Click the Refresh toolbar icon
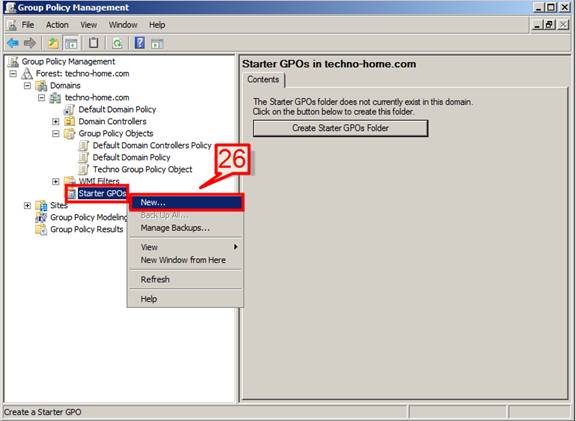Viewport: 576px width, 421px height. (x=117, y=43)
